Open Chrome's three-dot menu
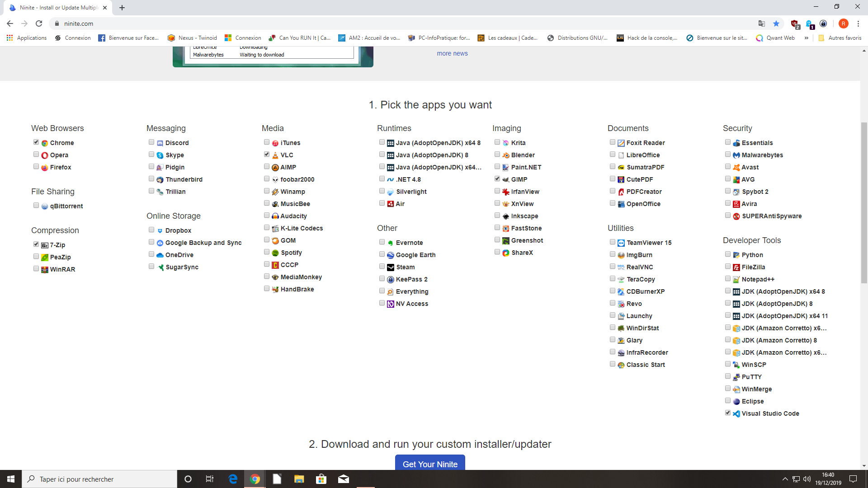The width and height of the screenshot is (868, 488). coord(858,23)
